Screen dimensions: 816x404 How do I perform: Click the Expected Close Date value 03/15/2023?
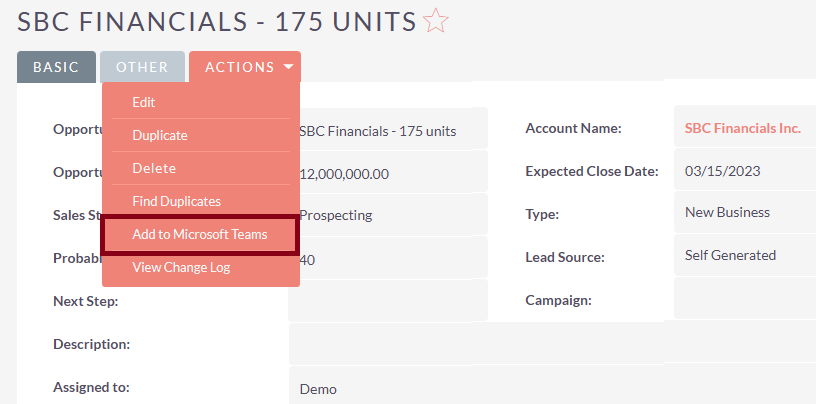click(722, 171)
